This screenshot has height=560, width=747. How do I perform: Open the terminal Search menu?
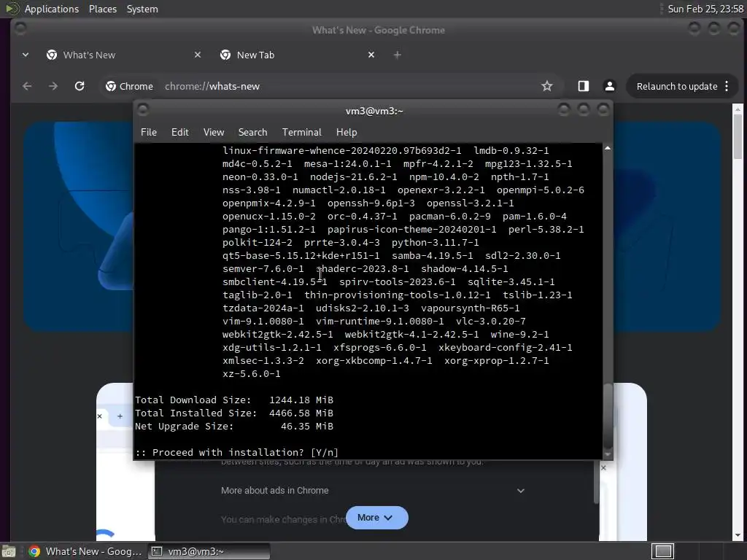(x=252, y=133)
